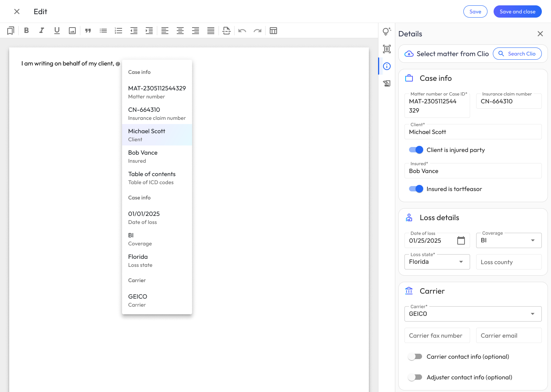The width and height of the screenshot is (551, 392).
Task: Align text to the left
Action: point(165,31)
